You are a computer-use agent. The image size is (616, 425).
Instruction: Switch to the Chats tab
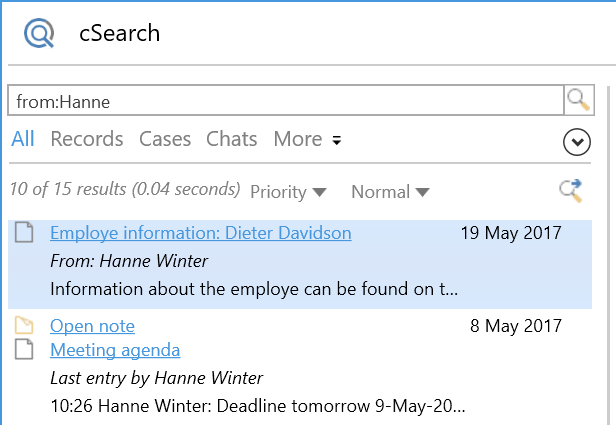pyautogui.click(x=232, y=140)
